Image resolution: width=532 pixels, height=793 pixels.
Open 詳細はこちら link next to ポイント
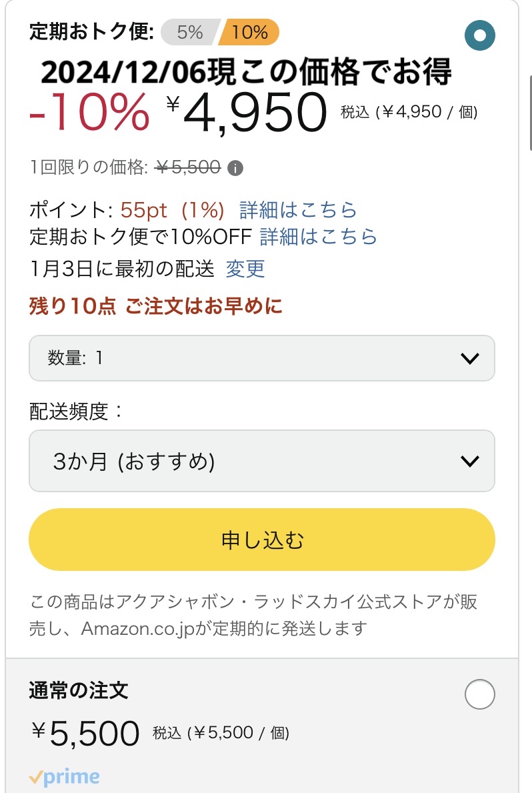click(298, 210)
